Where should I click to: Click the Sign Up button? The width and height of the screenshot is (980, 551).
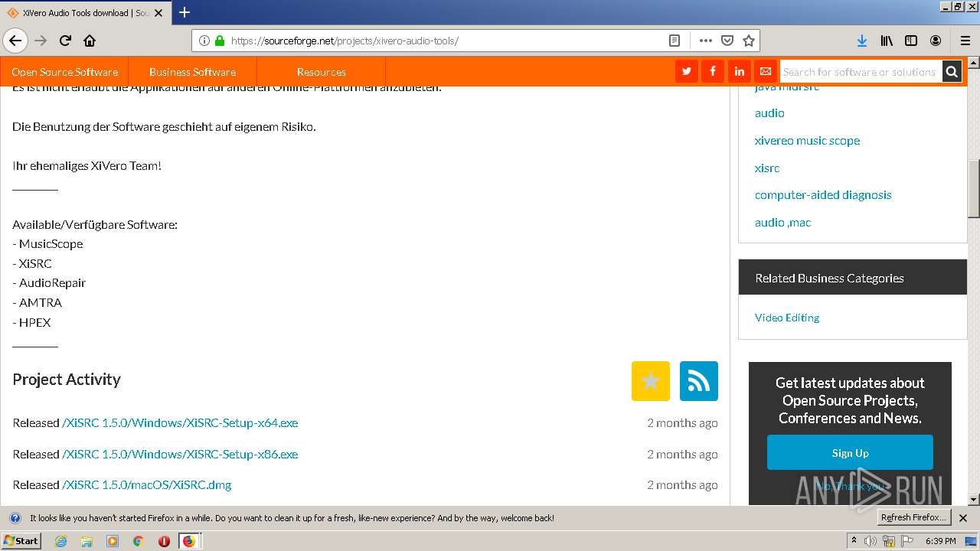850,452
